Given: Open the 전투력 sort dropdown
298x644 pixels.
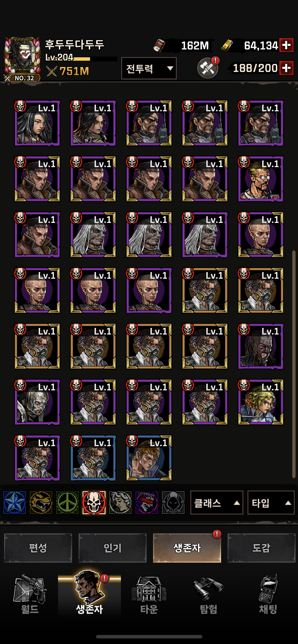Looking at the screenshot, I should (x=149, y=68).
